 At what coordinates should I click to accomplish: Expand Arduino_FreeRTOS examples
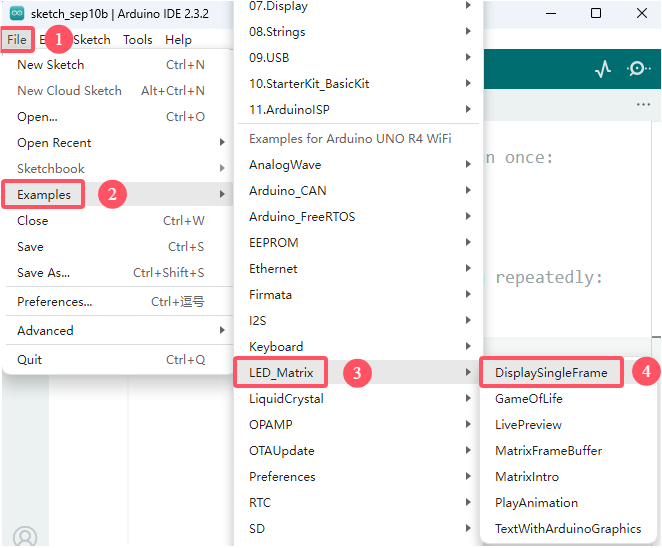359,217
